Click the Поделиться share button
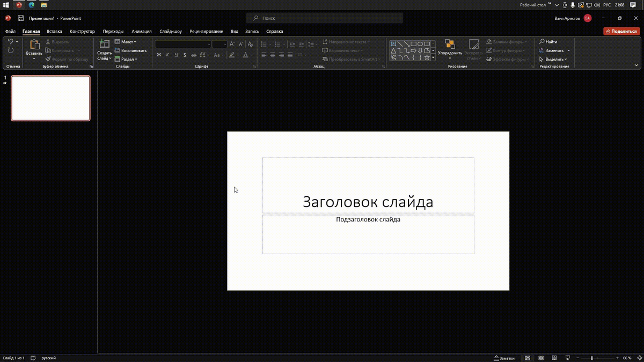Viewport: 644px width, 362px height. click(621, 31)
